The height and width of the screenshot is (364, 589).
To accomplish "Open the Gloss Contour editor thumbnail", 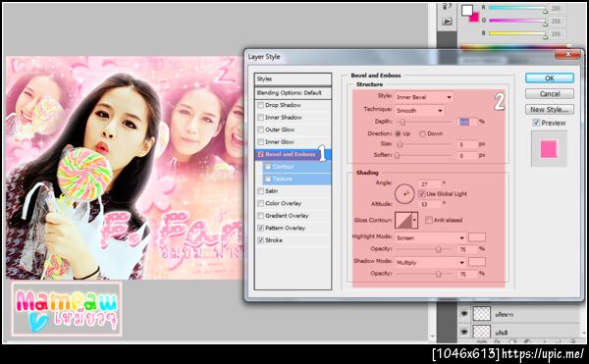I will [x=402, y=221].
